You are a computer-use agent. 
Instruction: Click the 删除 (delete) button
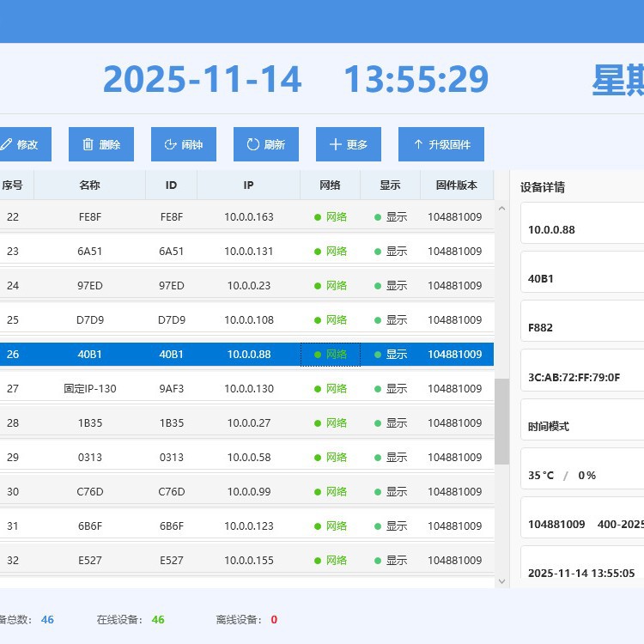101,144
